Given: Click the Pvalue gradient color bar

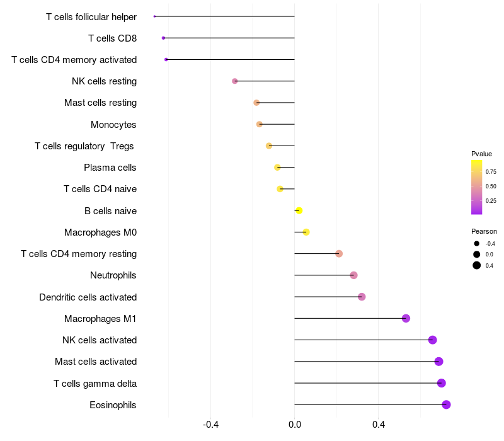Looking at the screenshot, I should point(476,187).
